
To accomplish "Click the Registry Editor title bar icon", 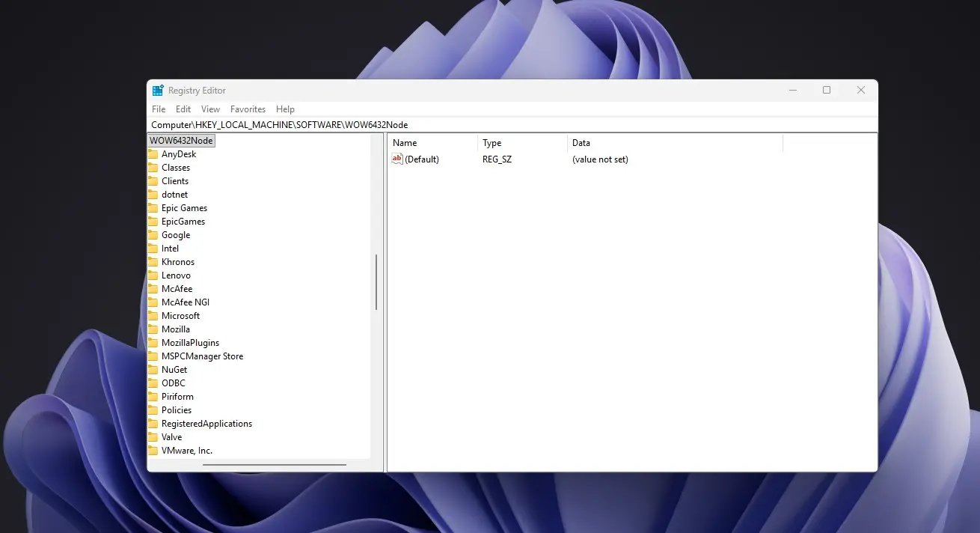I will click(x=158, y=91).
